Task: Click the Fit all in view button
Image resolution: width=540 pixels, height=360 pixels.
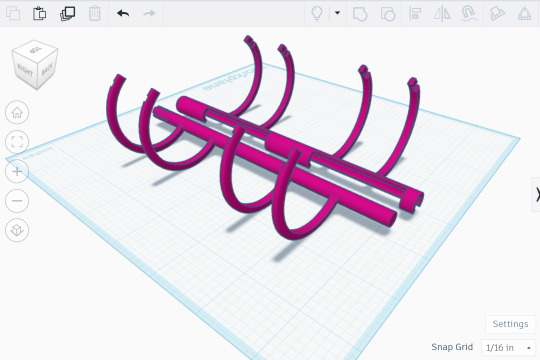Action: pyautogui.click(x=17, y=142)
